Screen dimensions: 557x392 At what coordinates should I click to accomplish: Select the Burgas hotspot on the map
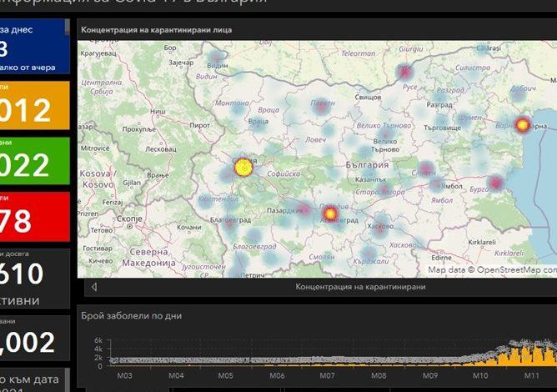(495, 183)
